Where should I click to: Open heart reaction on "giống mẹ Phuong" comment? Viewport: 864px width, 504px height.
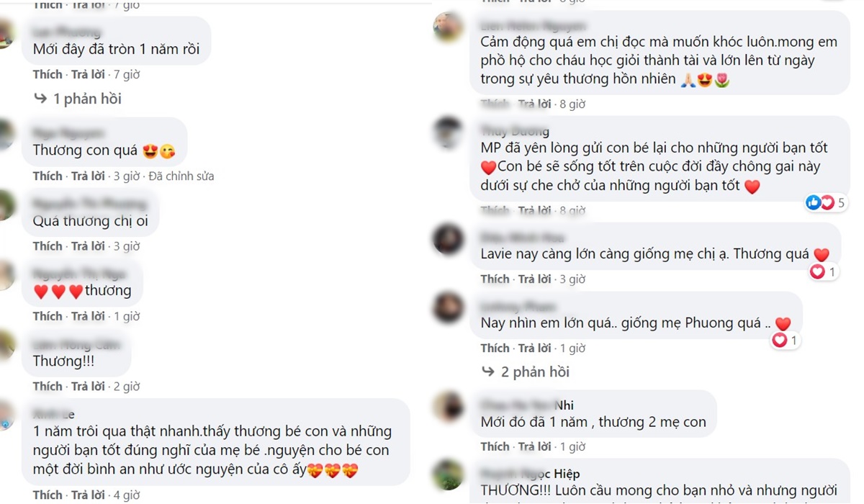coord(785,340)
